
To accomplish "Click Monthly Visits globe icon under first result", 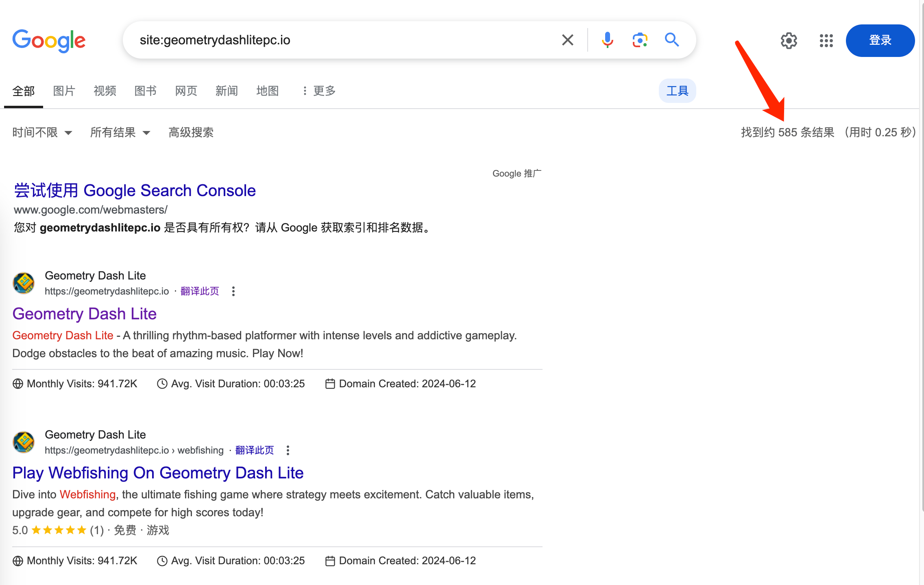I will [x=18, y=384].
